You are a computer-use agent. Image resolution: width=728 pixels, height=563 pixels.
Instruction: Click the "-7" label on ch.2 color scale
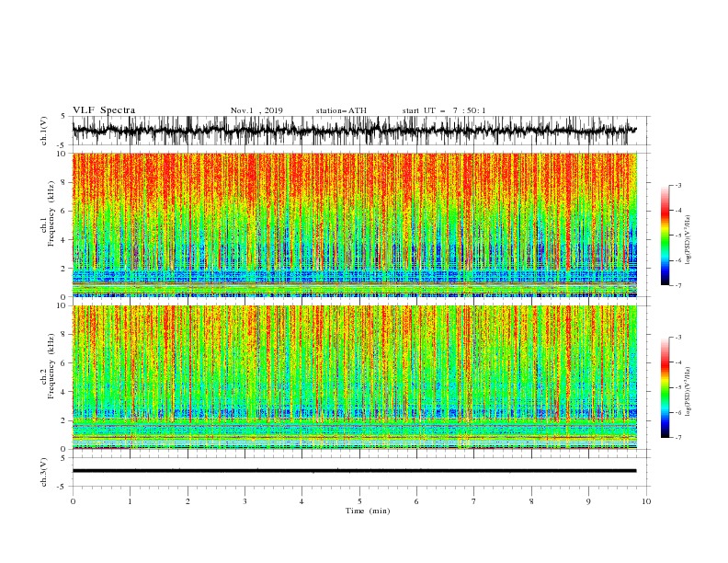[677, 437]
